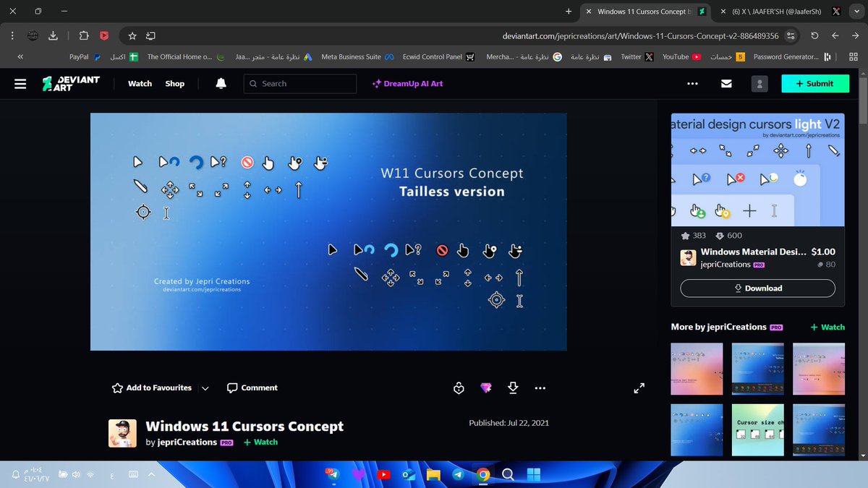
Task: Open DreamUp AI Art link
Action: point(407,84)
